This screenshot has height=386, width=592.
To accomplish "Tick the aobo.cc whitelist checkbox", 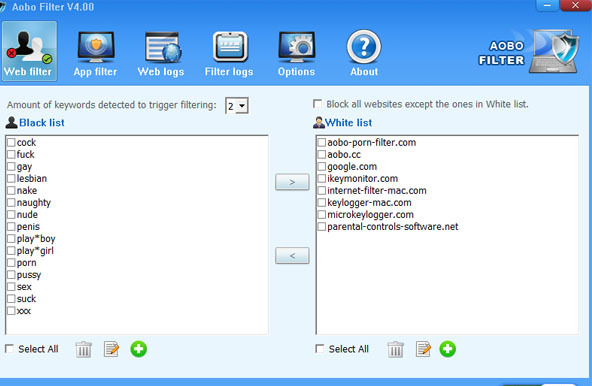I will click(x=322, y=154).
